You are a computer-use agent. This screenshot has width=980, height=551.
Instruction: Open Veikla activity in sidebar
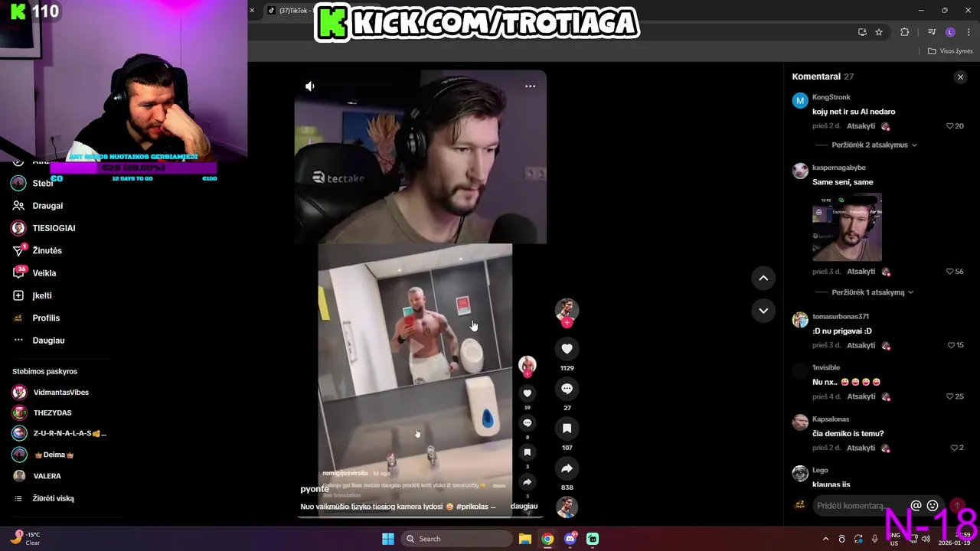pyautogui.click(x=44, y=273)
